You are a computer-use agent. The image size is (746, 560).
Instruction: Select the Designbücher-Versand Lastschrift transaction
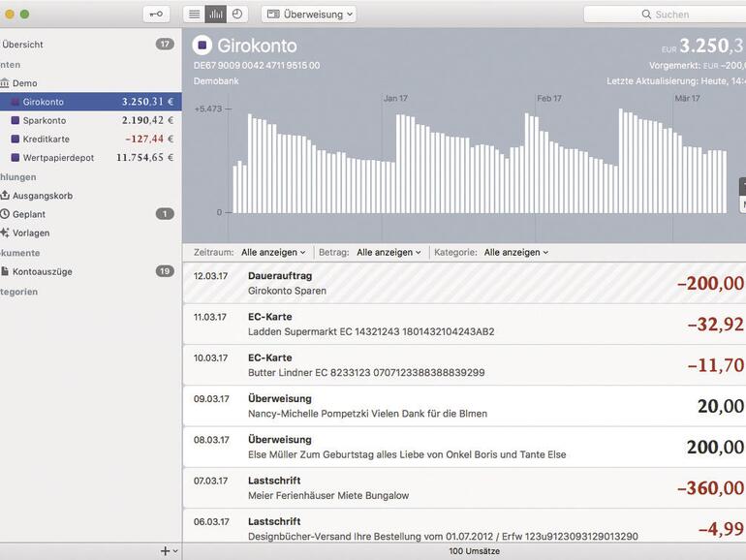coord(464,527)
